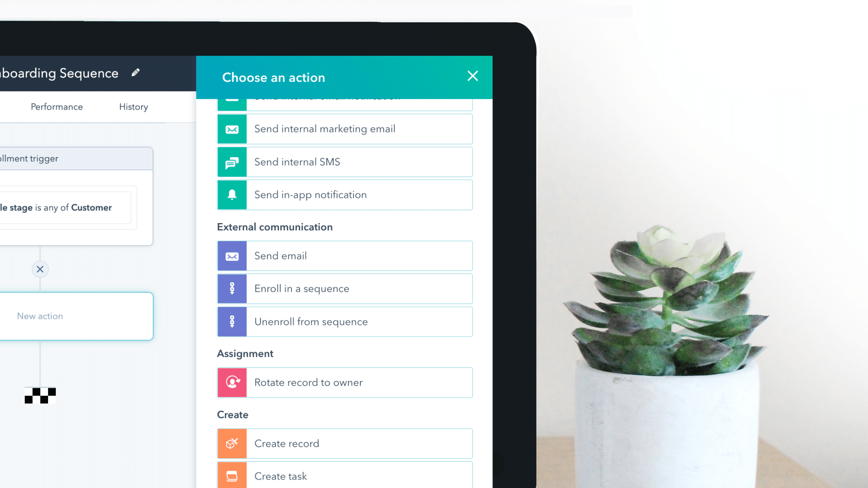The height and width of the screenshot is (488, 868).
Task: Click the Enroll in a sequence icon
Action: (232, 289)
